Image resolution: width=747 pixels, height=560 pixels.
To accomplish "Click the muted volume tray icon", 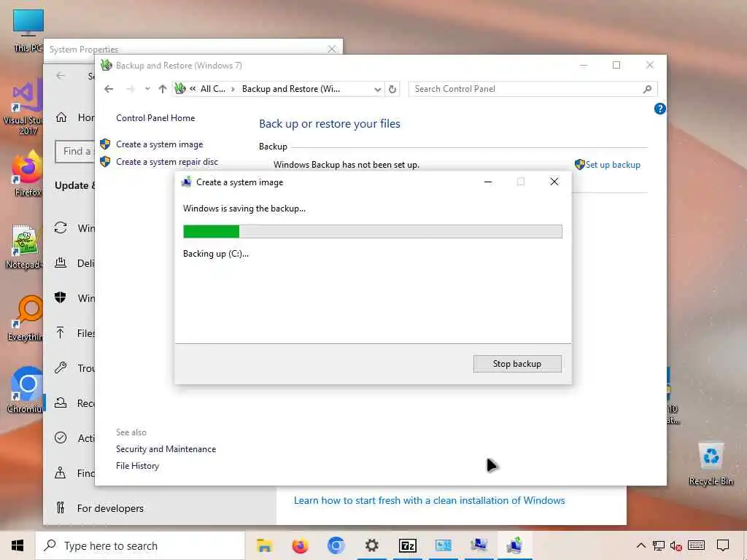I will coord(676,545).
